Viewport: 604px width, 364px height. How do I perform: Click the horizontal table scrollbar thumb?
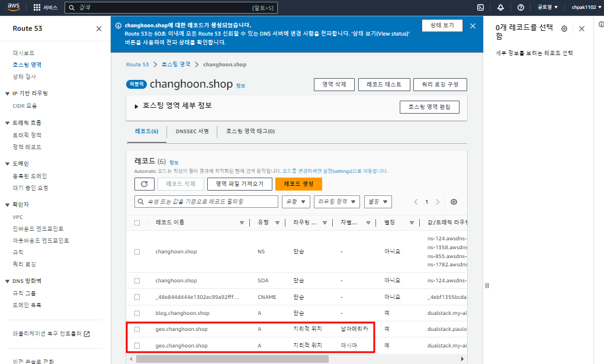click(x=232, y=359)
